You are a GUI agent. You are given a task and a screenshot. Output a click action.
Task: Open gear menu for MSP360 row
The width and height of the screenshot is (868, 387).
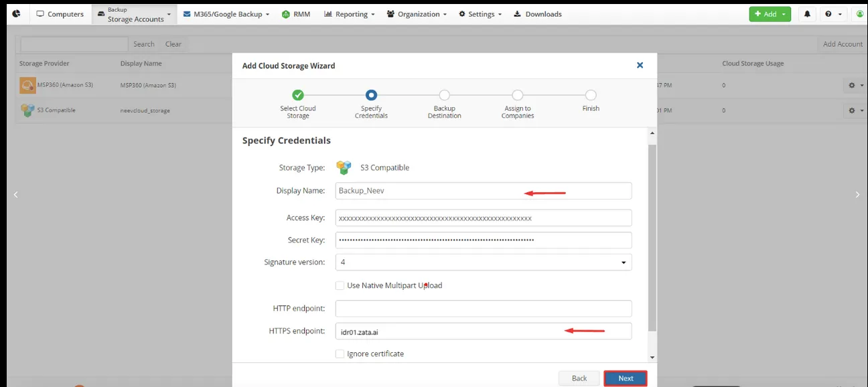855,86
